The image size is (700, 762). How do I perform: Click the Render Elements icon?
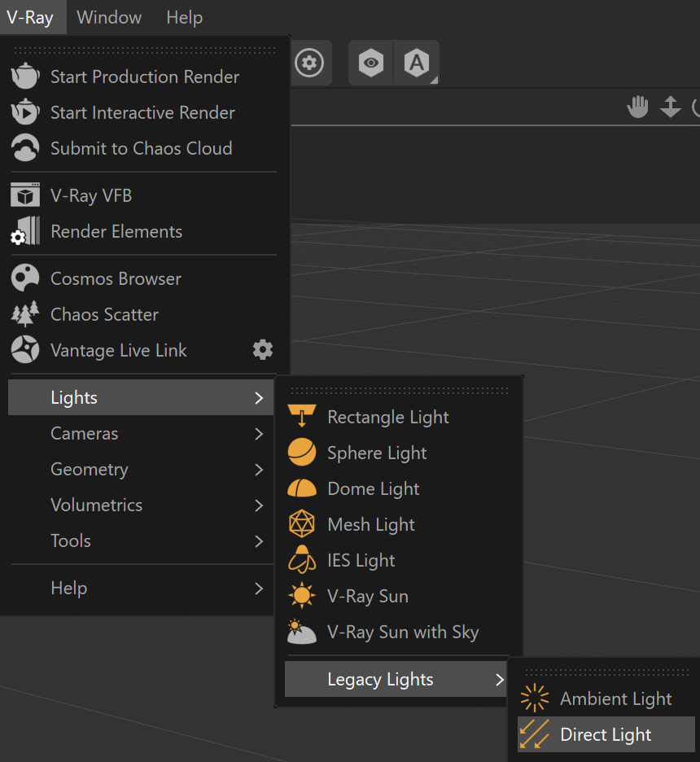coord(25,231)
